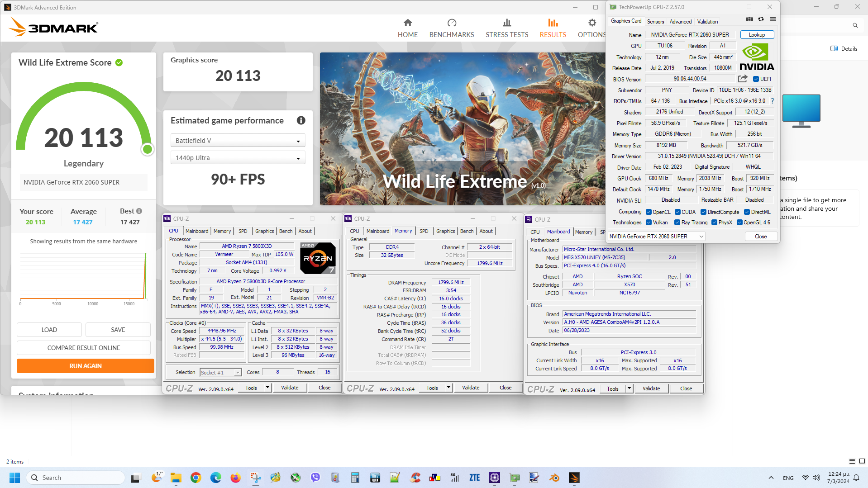The width and height of the screenshot is (868, 488).
Task: Open the HOME section in 3DMark
Action: (407, 28)
